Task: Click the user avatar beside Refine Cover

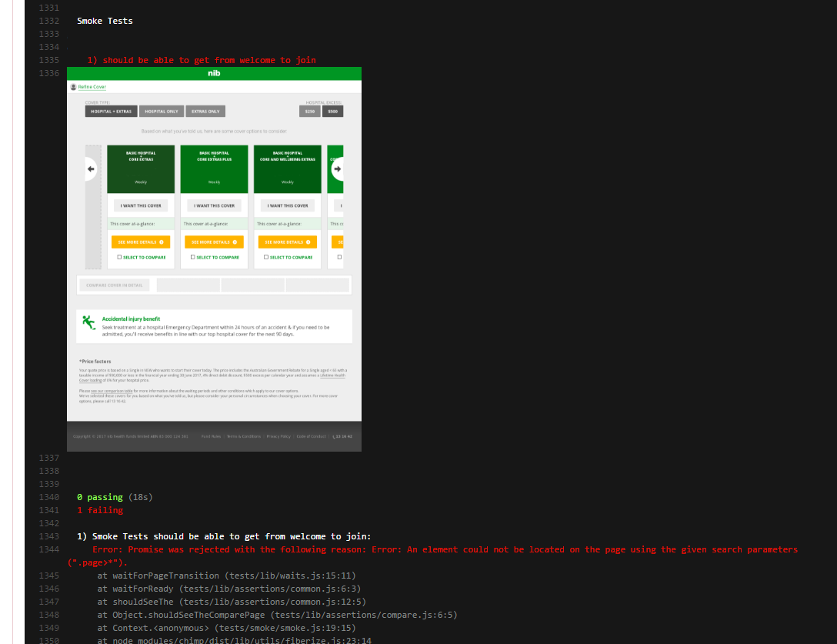Action: 73,87
